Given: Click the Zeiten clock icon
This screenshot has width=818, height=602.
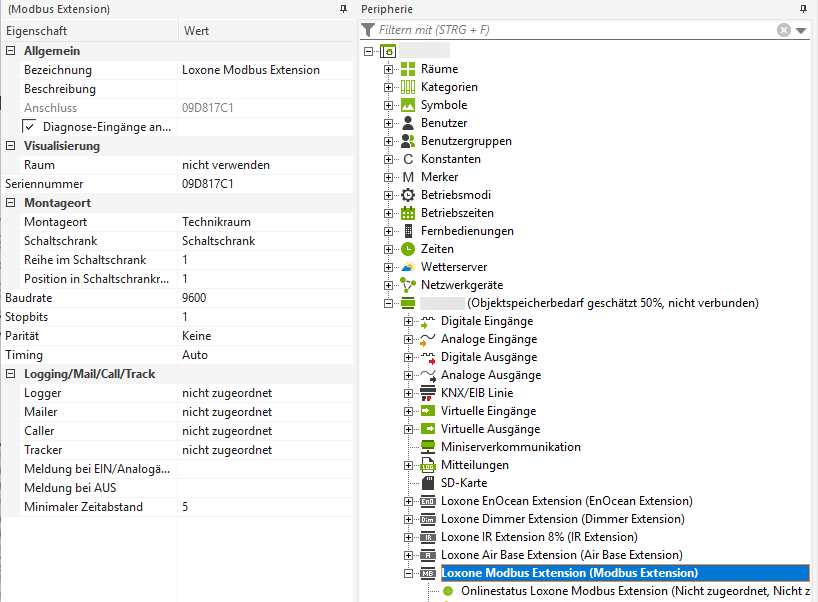Looking at the screenshot, I should click(x=408, y=249).
